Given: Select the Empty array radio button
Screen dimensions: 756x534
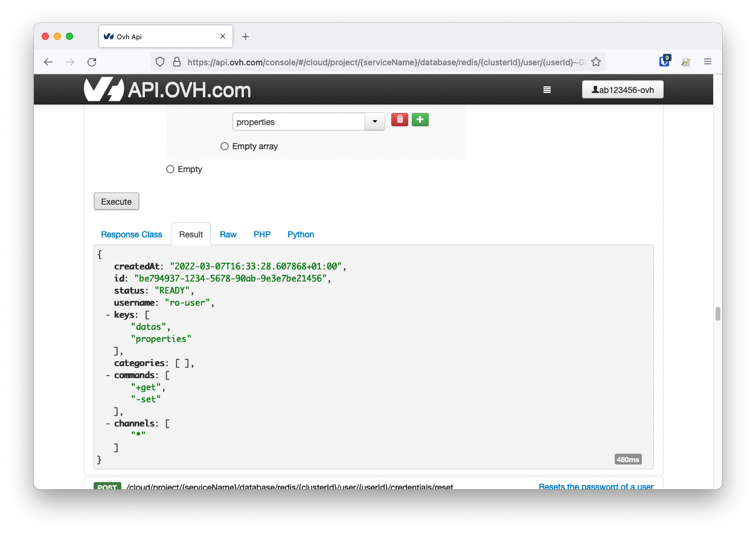Looking at the screenshot, I should pyautogui.click(x=224, y=146).
